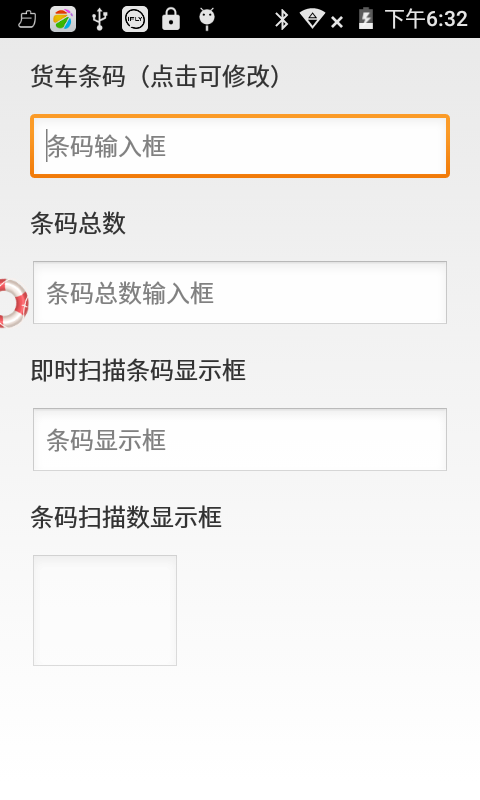This screenshot has width=480, height=800.
Task: Tap the empty scan count display box
Action: point(105,610)
